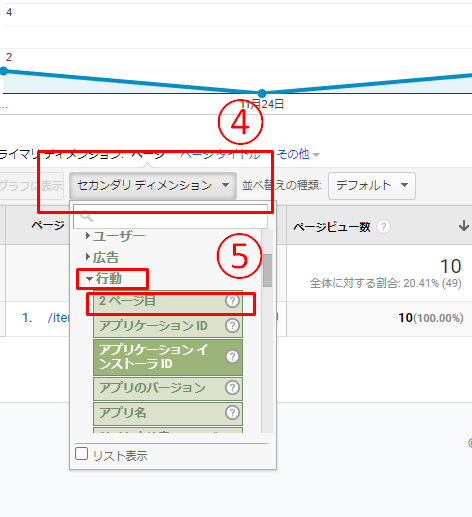The image size is (472, 517).
Task: Click the ページタイトル link
Action: 220,154
